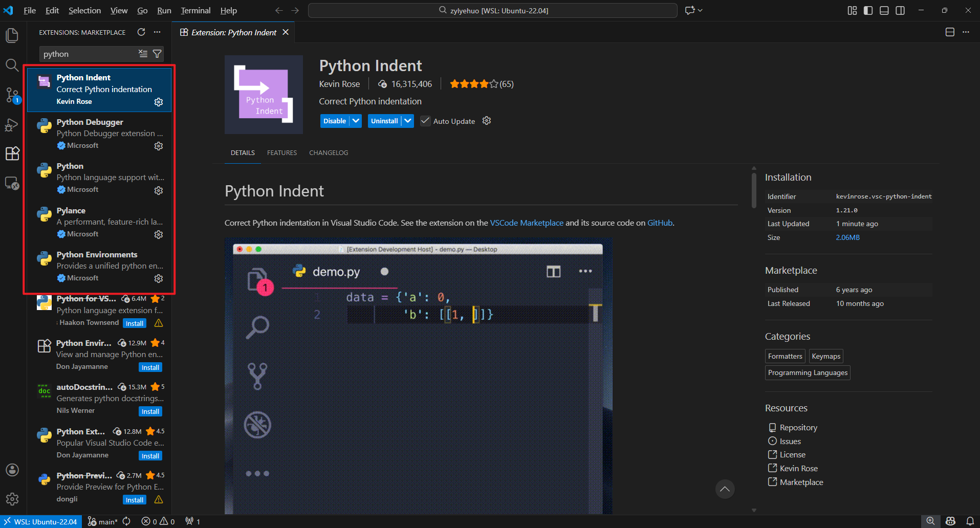This screenshot has height=528, width=980.
Task: Open notifications bell in status bar
Action: point(970,521)
